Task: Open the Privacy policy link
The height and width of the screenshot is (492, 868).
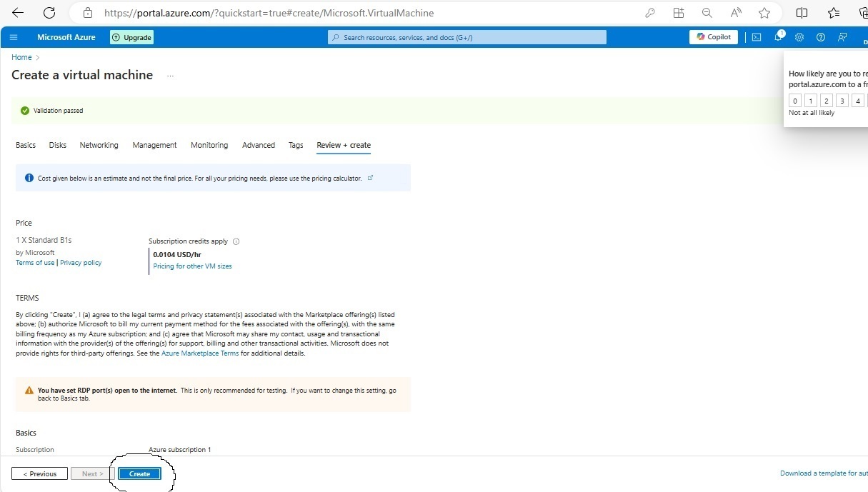Action: click(x=81, y=263)
